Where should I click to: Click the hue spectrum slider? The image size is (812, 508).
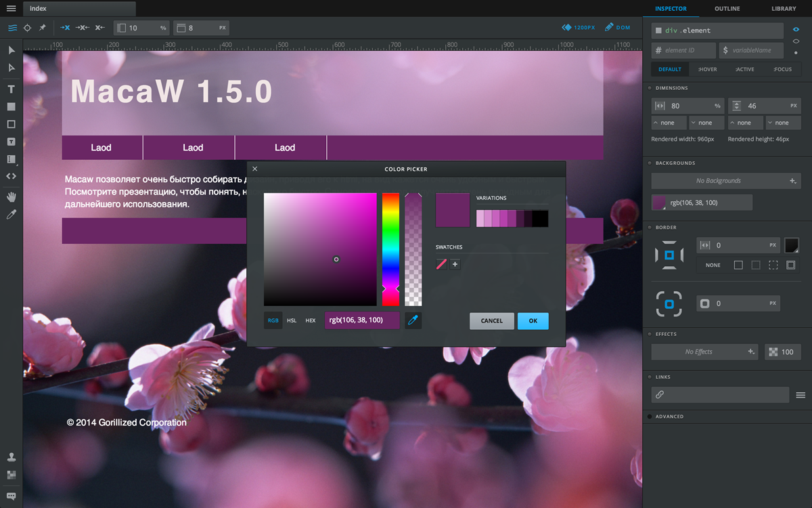point(390,249)
